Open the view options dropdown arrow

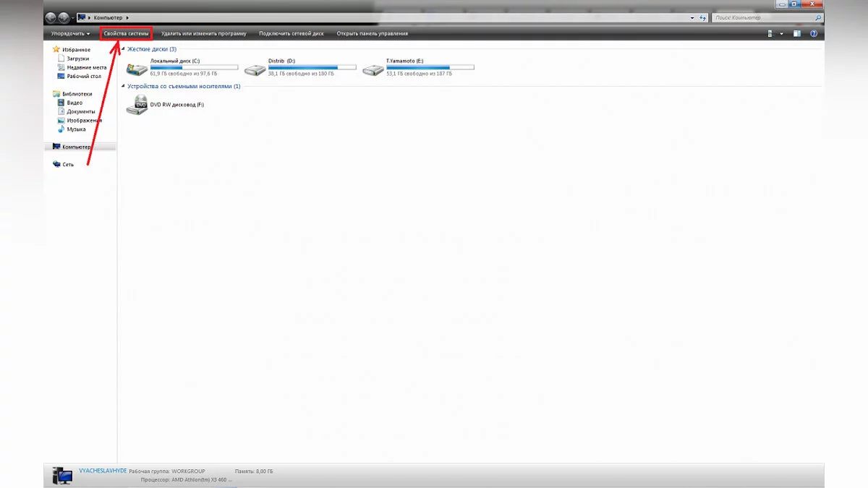click(x=782, y=33)
